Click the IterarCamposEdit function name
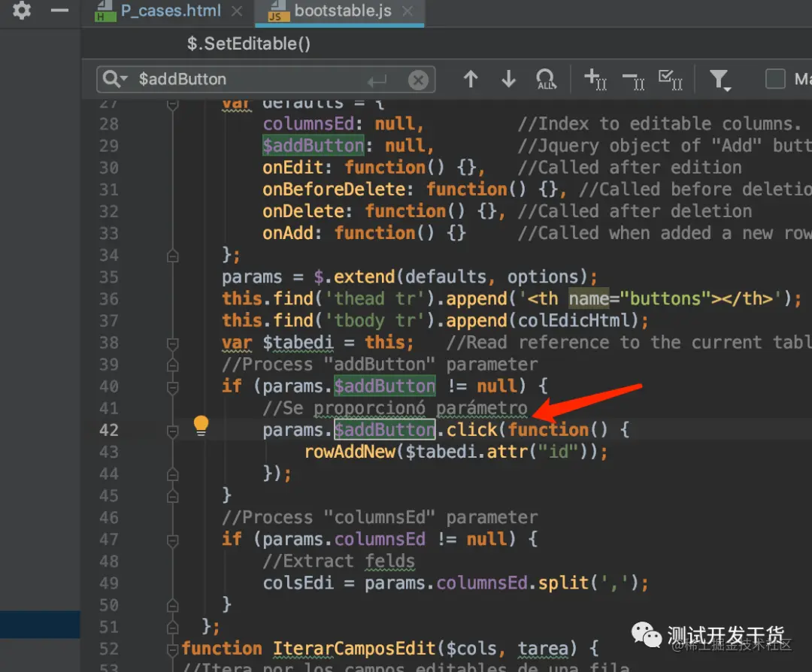 click(x=354, y=648)
